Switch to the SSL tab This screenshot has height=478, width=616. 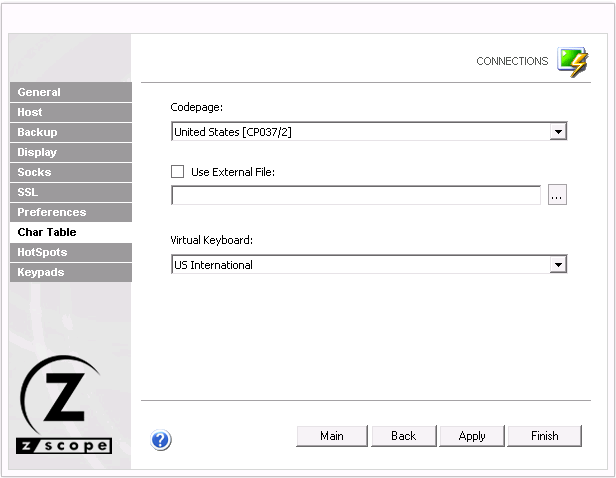(x=71, y=192)
